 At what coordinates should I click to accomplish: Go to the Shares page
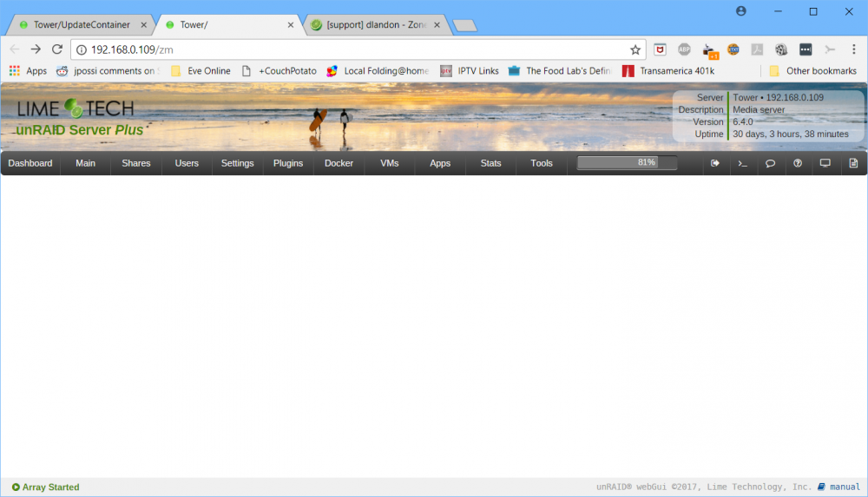(136, 163)
